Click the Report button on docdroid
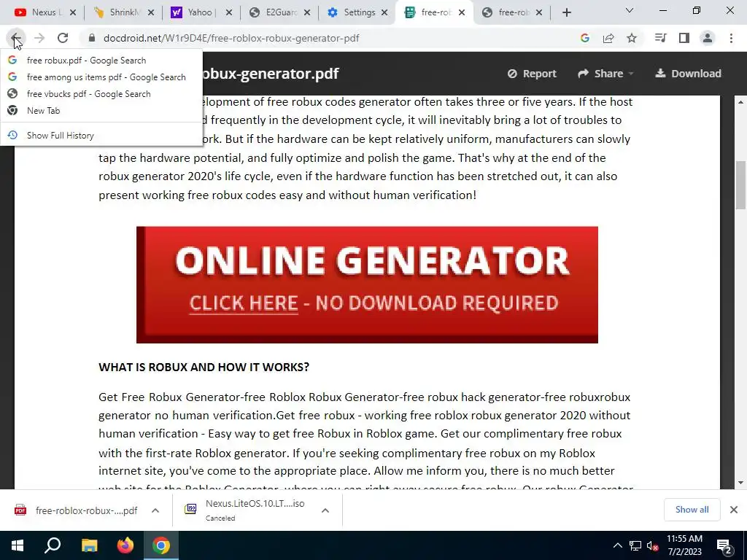This screenshot has width=747, height=560. tap(532, 74)
